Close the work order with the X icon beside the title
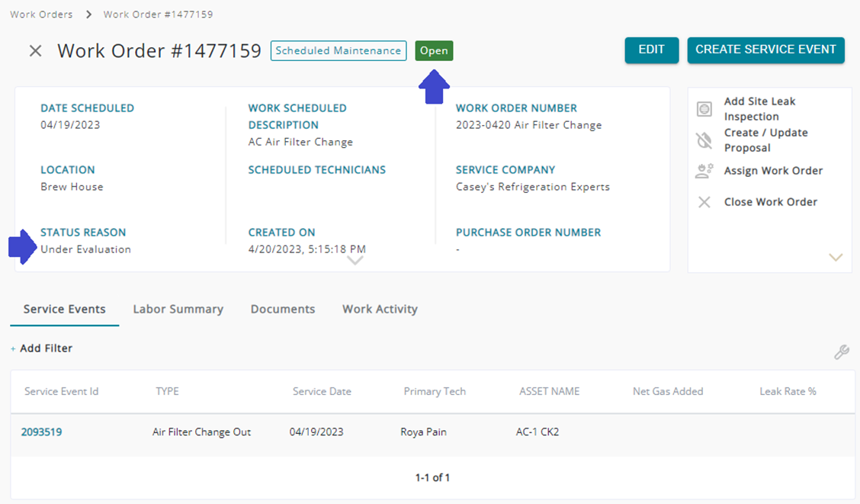 (x=35, y=51)
